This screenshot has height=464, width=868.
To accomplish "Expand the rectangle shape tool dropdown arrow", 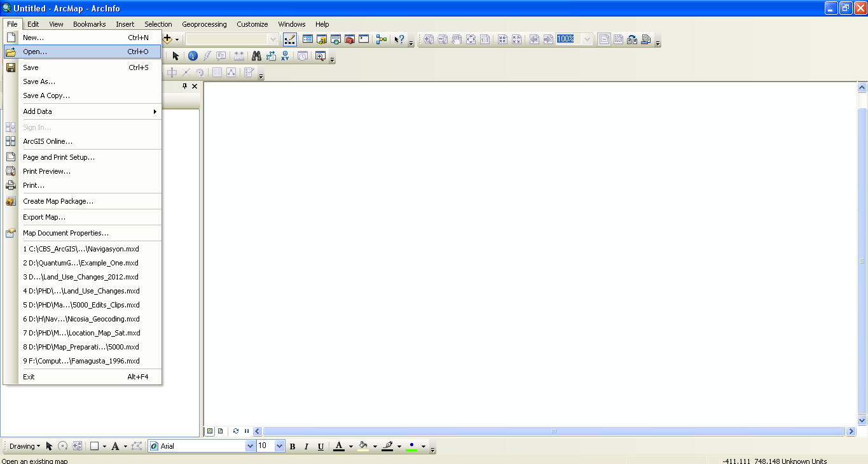I will pyautogui.click(x=104, y=446).
